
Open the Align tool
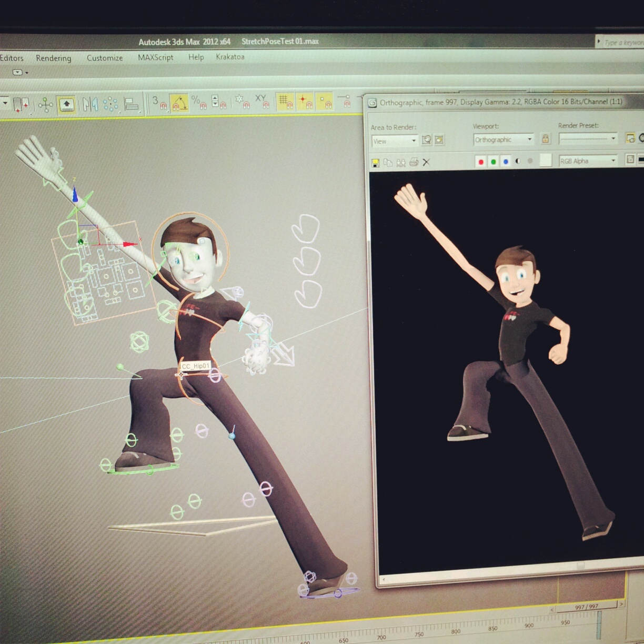(131, 104)
